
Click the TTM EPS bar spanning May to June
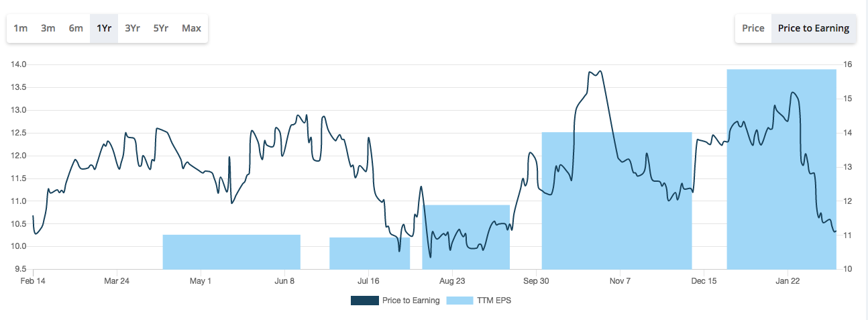231,252
